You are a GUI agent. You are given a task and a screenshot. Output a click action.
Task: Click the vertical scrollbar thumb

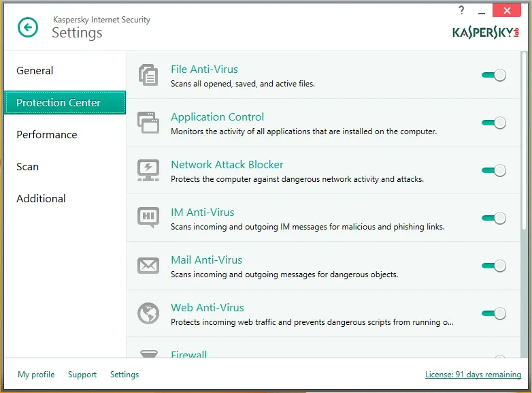[x=525, y=141]
